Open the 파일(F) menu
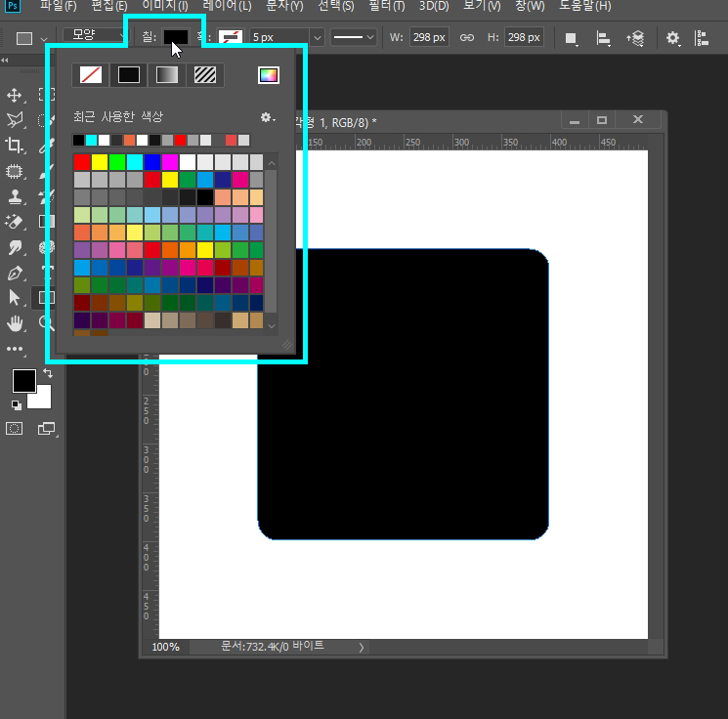This screenshot has width=728, height=719. coord(58,6)
